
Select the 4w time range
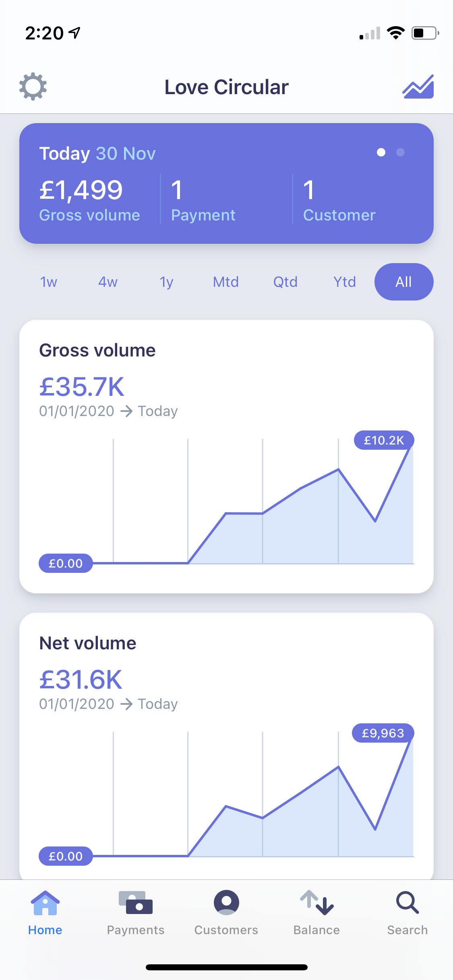tap(108, 282)
